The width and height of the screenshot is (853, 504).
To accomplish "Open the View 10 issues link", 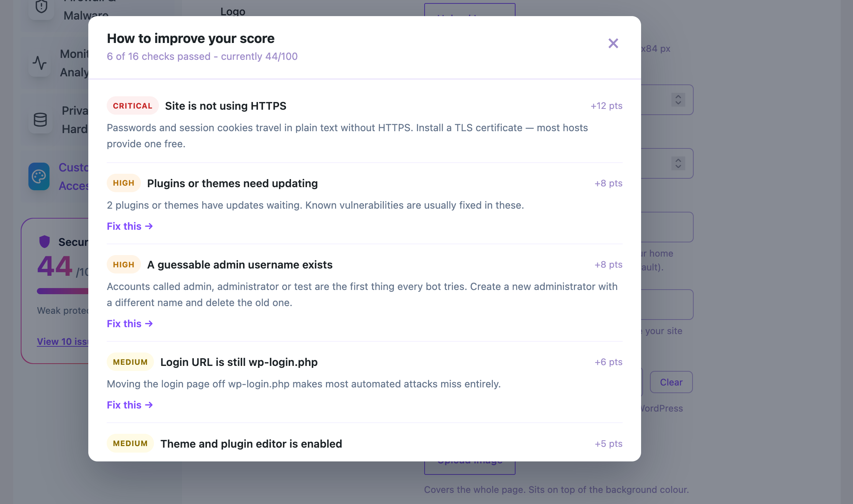I will pyautogui.click(x=63, y=341).
